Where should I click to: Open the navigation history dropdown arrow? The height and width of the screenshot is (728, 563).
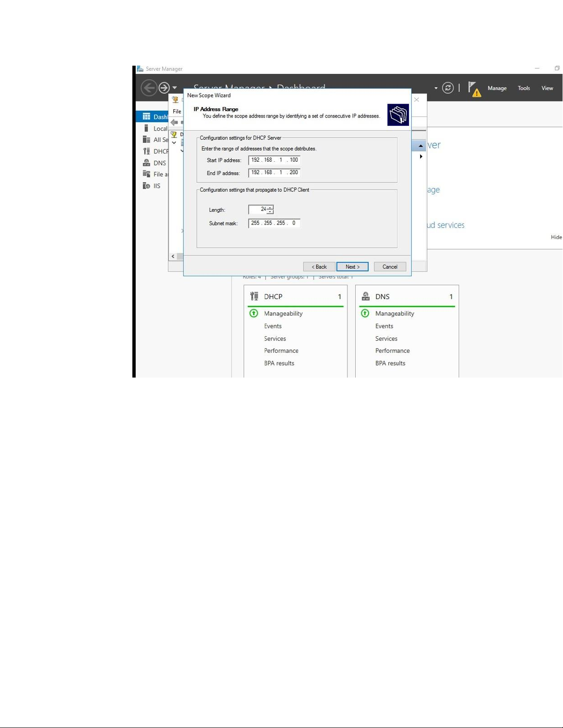175,88
